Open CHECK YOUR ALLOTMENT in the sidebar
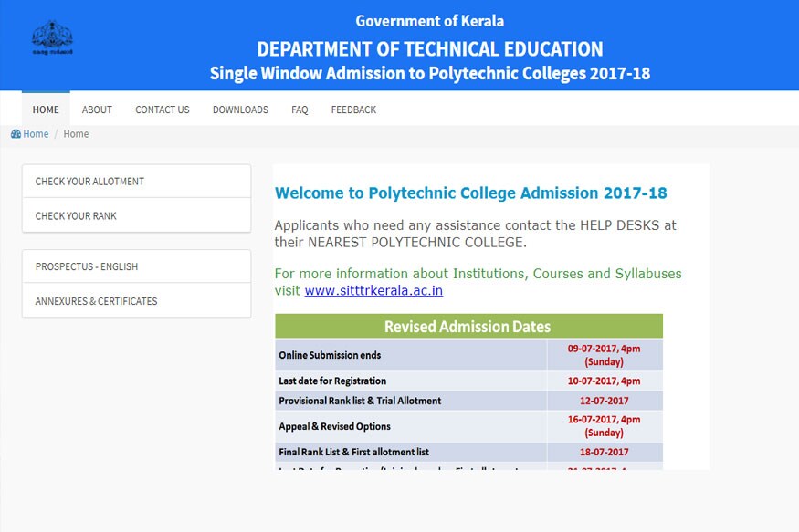Image resolution: width=799 pixels, height=532 pixels. [136, 182]
